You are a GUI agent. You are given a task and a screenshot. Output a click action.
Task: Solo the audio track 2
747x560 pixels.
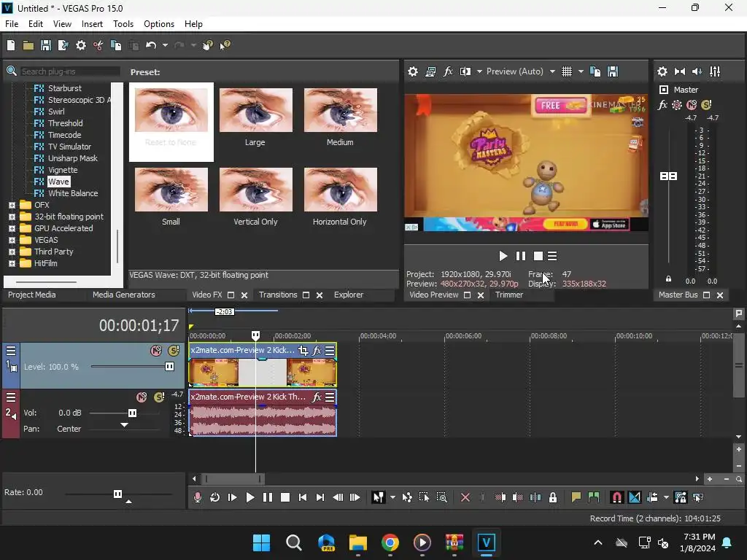point(159,397)
